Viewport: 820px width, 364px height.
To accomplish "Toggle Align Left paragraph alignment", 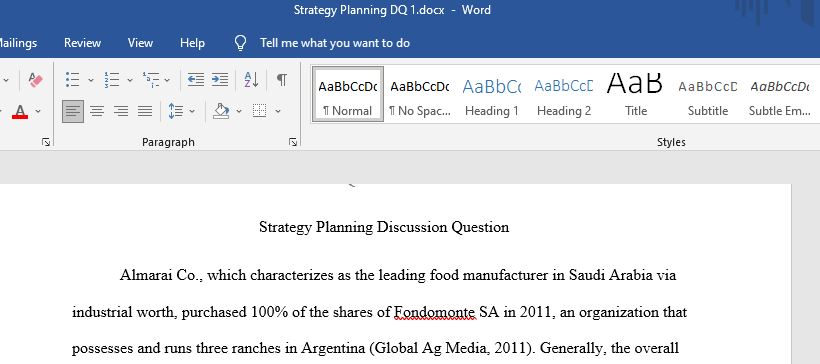I will (73, 111).
